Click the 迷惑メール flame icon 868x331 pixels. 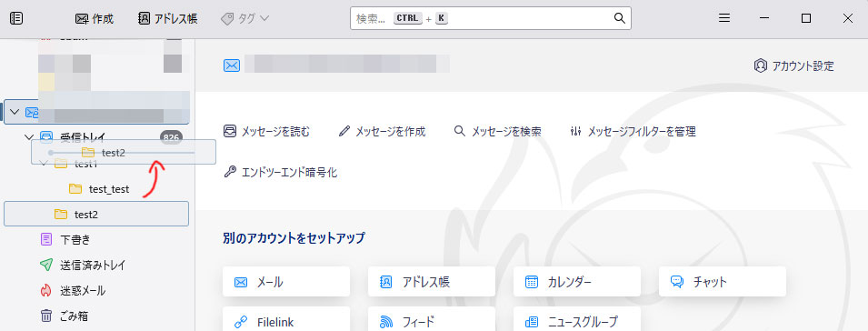click(x=46, y=291)
